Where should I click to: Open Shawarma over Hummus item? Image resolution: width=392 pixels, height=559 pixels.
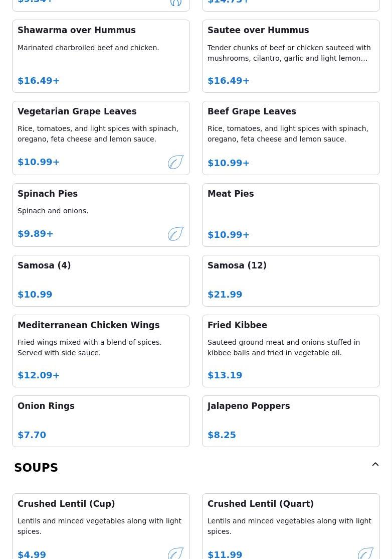[x=101, y=56]
